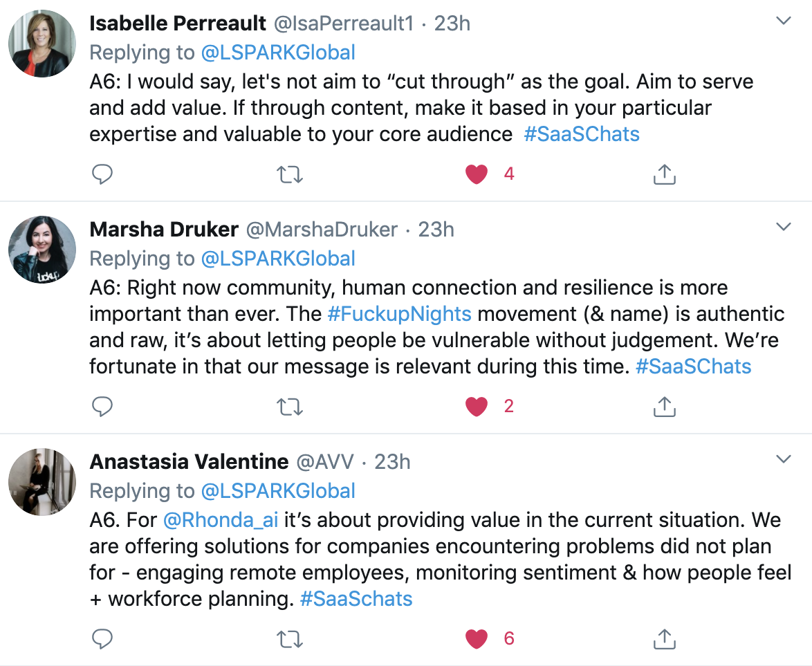Image resolution: width=812 pixels, height=666 pixels.
Task: Unlike Marsha Druker's tweet with 2 likes
Action: point(477,407)
